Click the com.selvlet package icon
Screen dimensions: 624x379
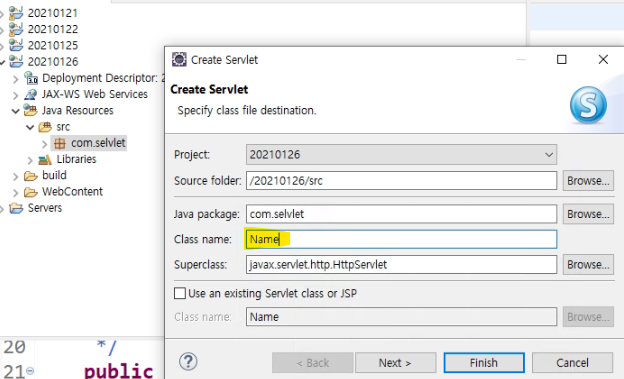60,143
